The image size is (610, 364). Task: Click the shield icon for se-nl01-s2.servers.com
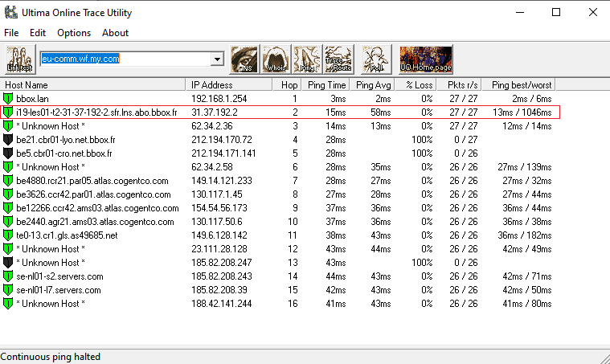(8, 276)
